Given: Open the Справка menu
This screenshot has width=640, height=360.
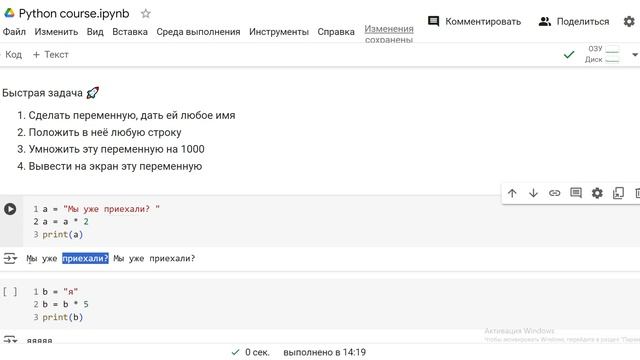Looking at the screenshot, I should pyautogui.click(x=336, y=32).
